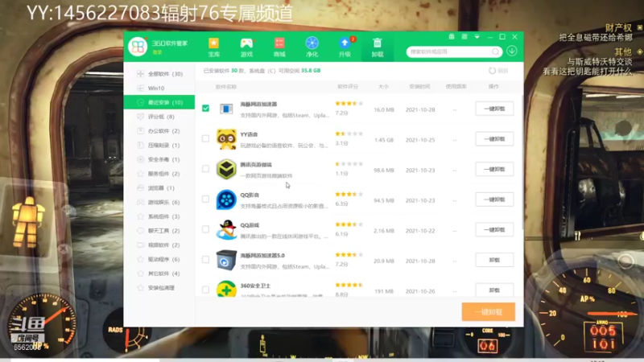Select 全部软件 (30) category
644x362 pixels.
[159, 74]
